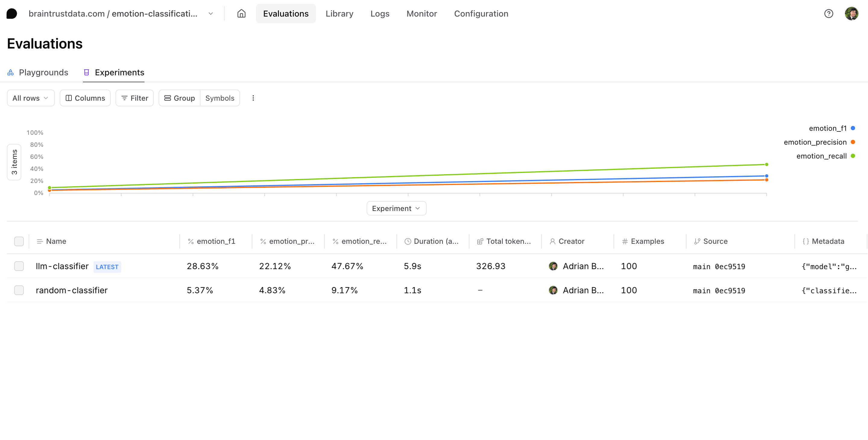Open the help question mark icon
Viewport: 868px width, 440px height.
tap(829, 14)
